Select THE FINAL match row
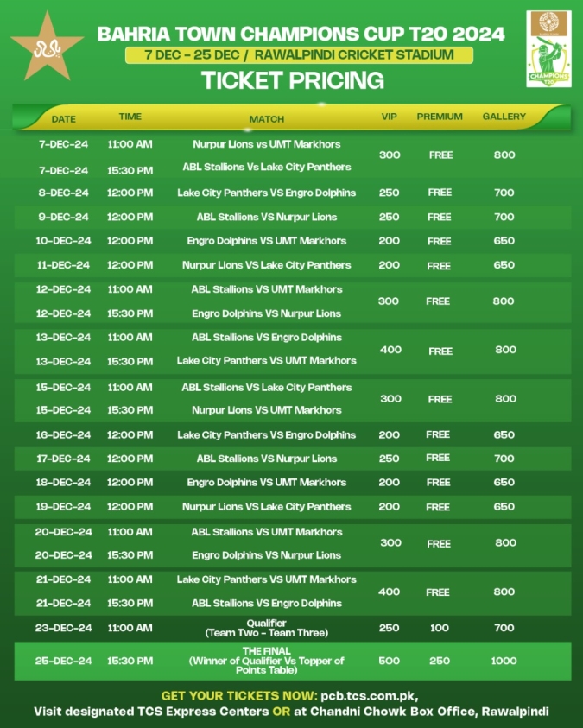This screenshot has width=583, height=728. click(293, 661)
